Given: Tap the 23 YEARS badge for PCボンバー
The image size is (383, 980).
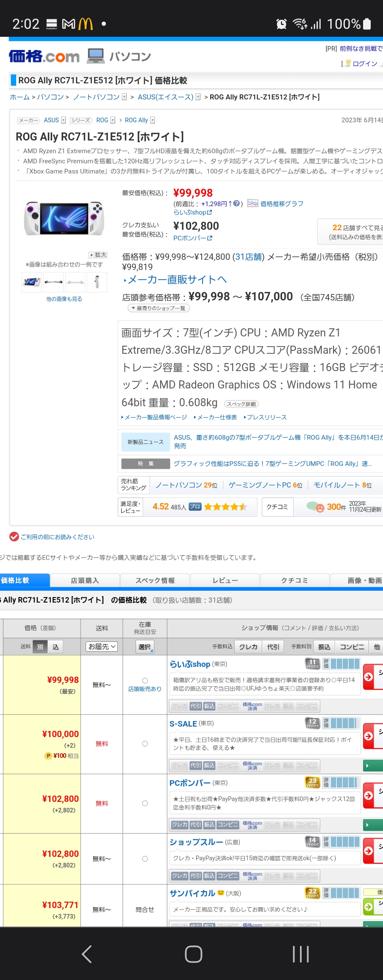Looking at the screenshot, I should click(313, 782).
